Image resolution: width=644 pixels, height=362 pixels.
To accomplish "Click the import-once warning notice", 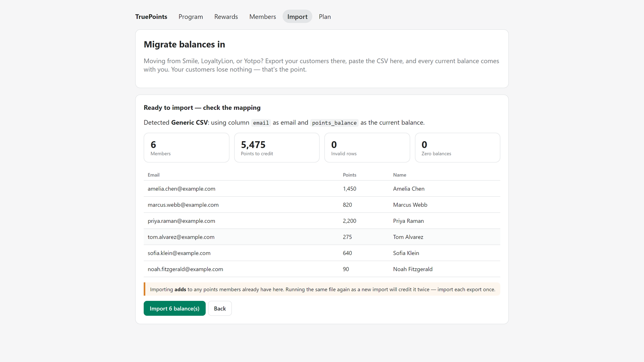I will point(322,289).
